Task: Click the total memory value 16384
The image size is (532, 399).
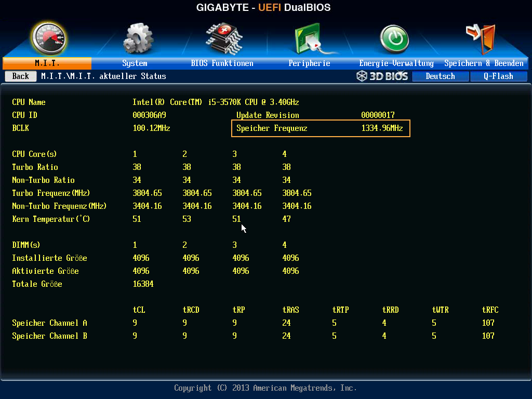Action: [x=143, y=284]
